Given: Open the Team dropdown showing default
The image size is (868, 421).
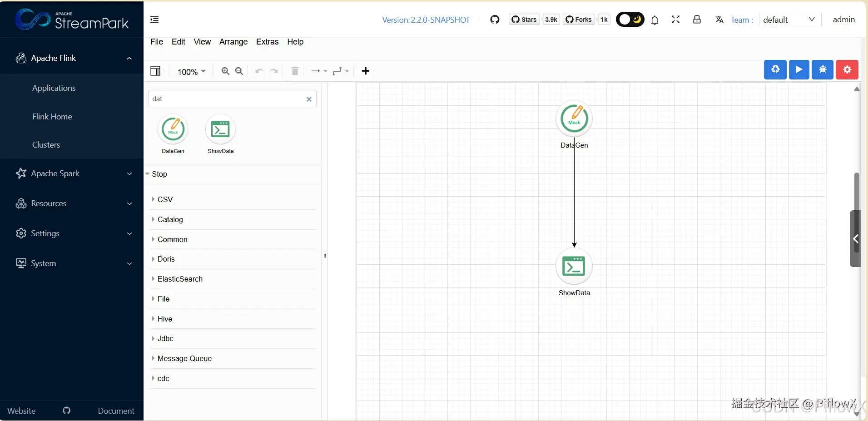Looking at the screenshot, I should click(790, 20).
